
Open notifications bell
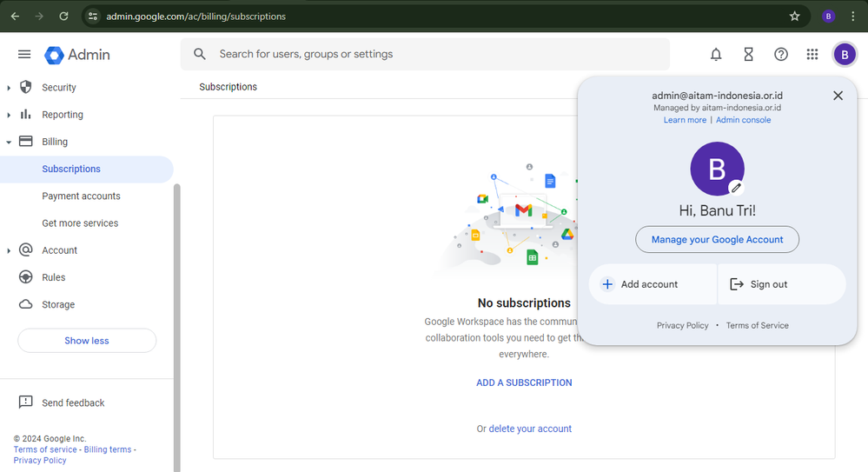716,54
